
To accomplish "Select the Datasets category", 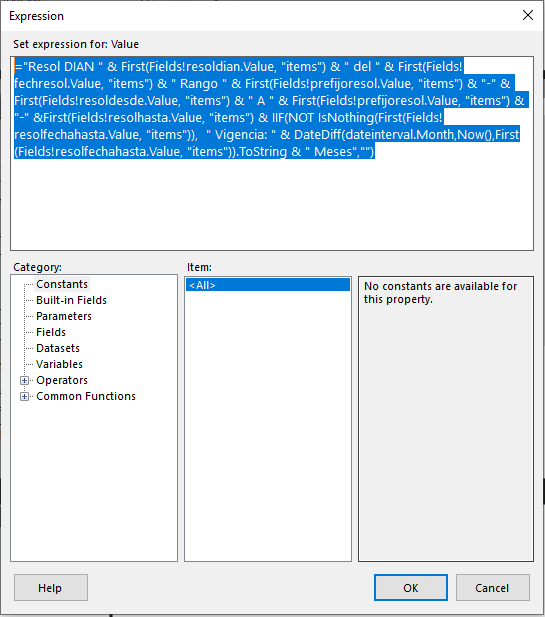I will (x=58, y=348).
